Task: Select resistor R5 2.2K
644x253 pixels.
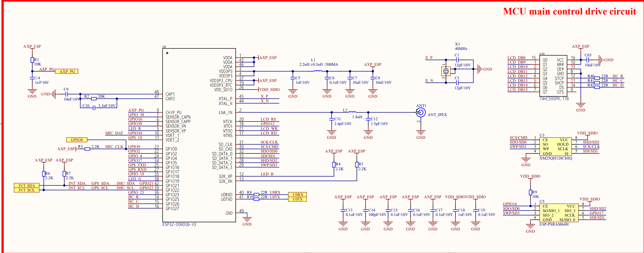Action: [357, 165]
